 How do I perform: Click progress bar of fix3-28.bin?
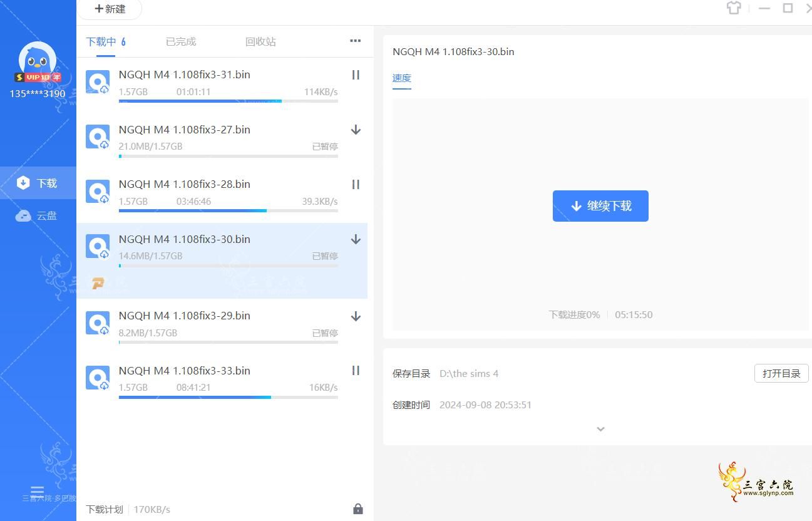[229, 210]
